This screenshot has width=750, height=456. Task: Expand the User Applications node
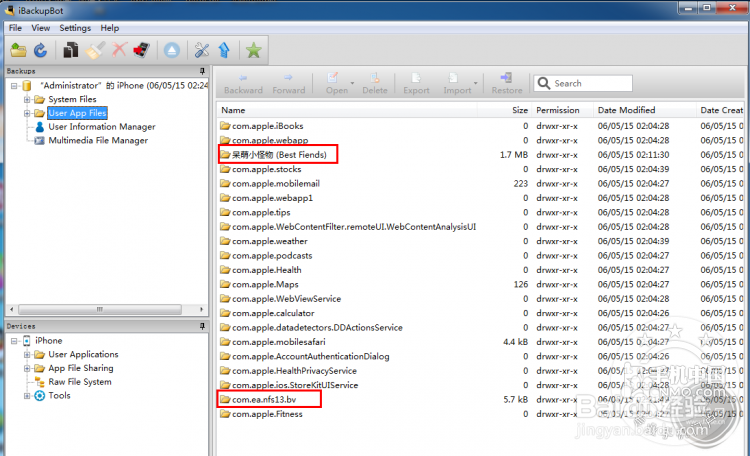tap(27, 355)
